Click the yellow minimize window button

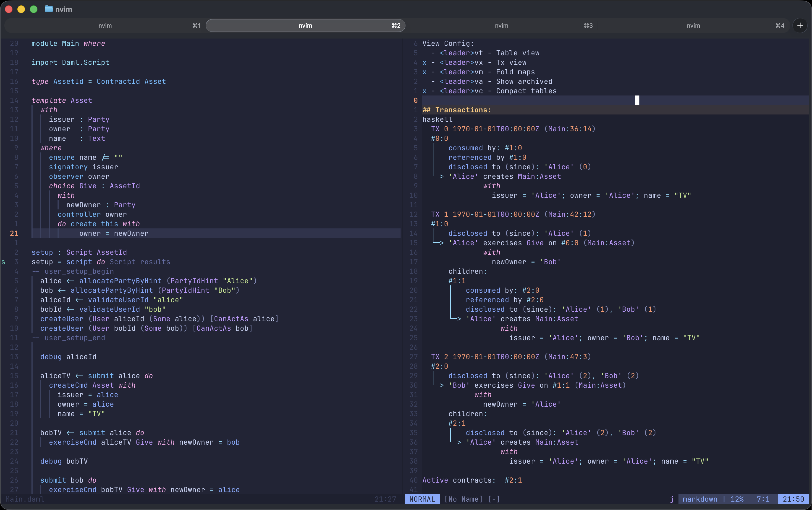21,9
